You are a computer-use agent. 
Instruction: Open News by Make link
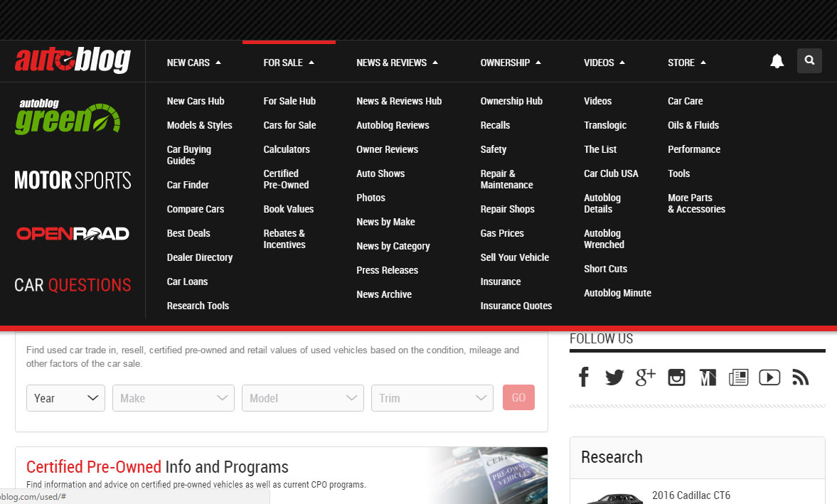tap(385, 221)
